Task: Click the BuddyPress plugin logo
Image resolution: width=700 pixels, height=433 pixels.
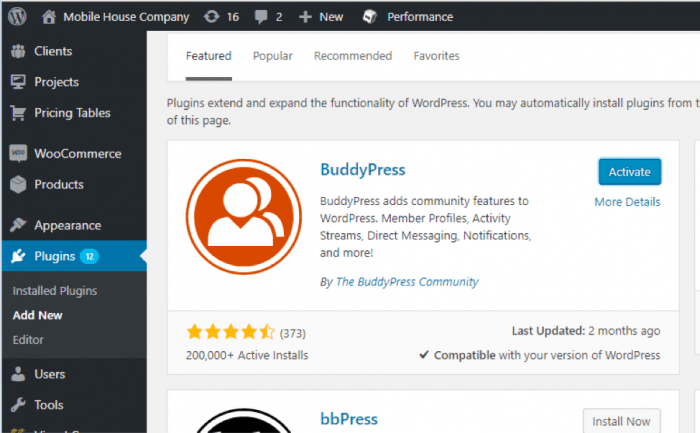Action: point(244,216)
